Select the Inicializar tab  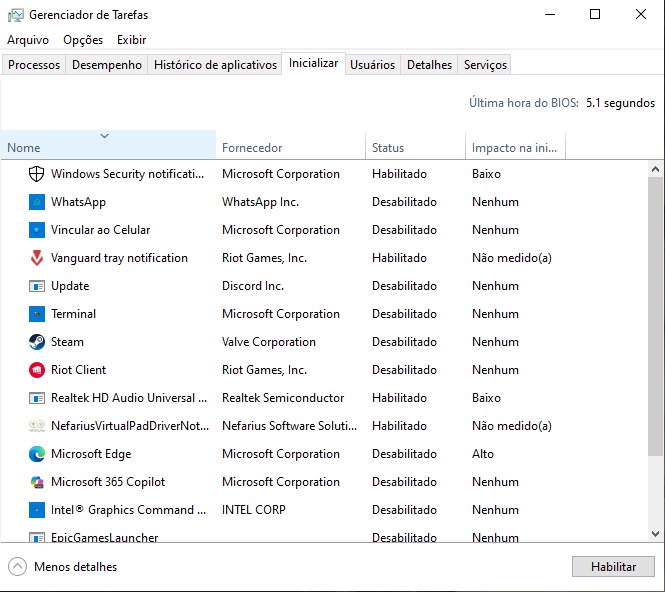[x=313, y=63]
